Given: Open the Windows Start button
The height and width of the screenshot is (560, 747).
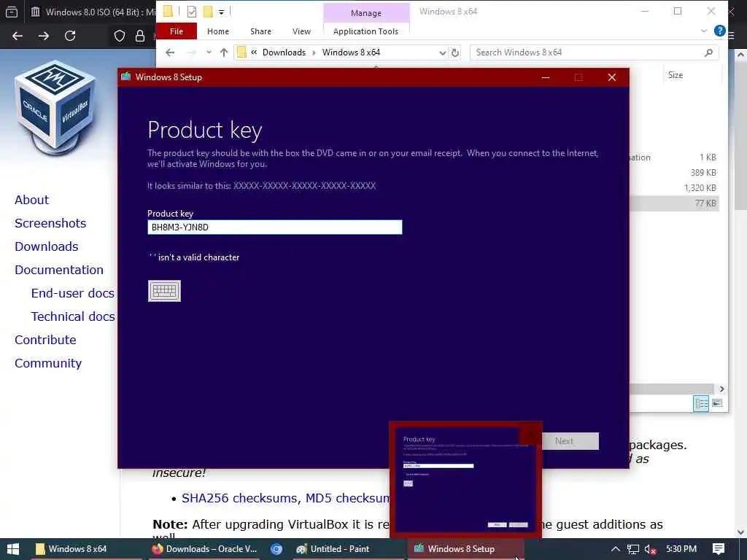Looking at the screenshot, I should tap(13, 549).
